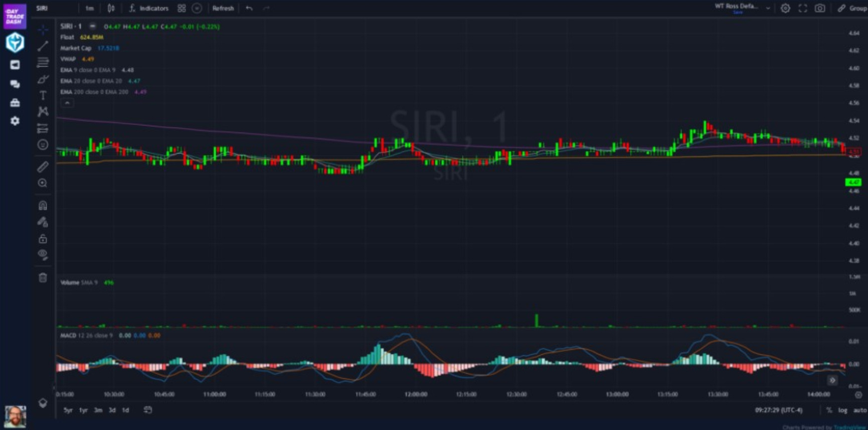Open the candlestick chart style selector
868x430 pixels.
click(x=111, y=8)
